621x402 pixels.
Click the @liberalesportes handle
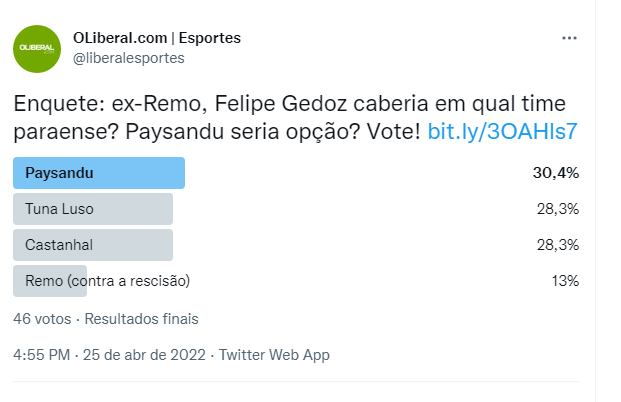coord(128,58)
